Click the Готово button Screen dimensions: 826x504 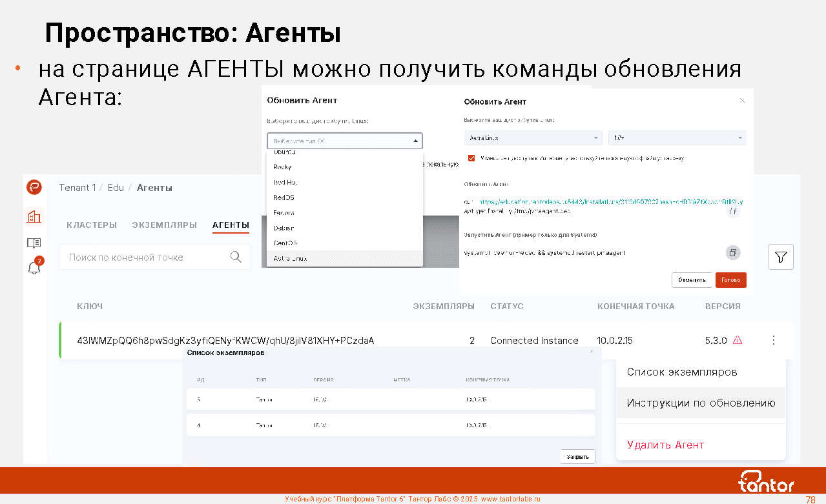point(730,280)
